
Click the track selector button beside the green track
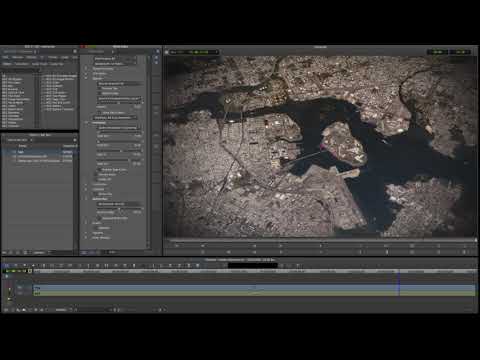click(20, 293)
